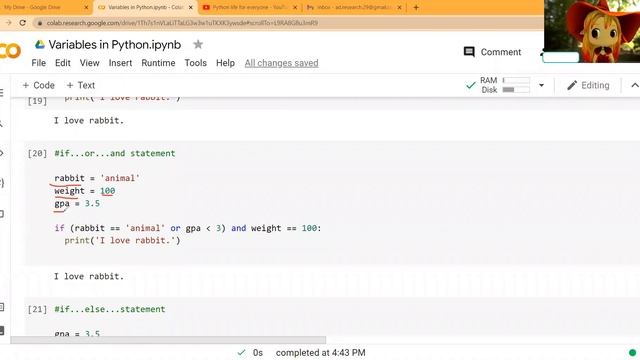Add a new Code cell
This screenshot has height=360, width=640.
click(38, 85)
